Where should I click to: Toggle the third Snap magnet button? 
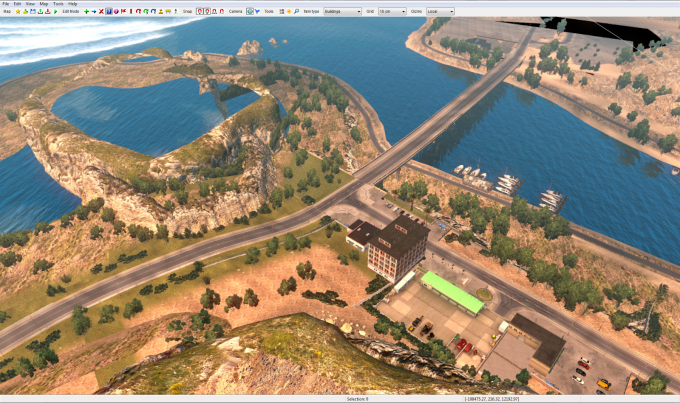tap(214, 11)
